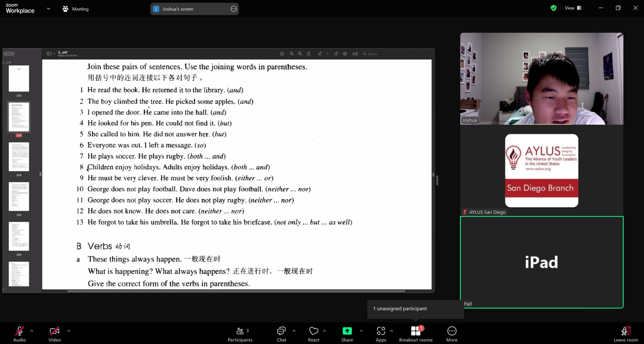The image size is (644, 344).
Task: Click 'Join these pairs of sentences' instruction
Action: click(197, 67)
